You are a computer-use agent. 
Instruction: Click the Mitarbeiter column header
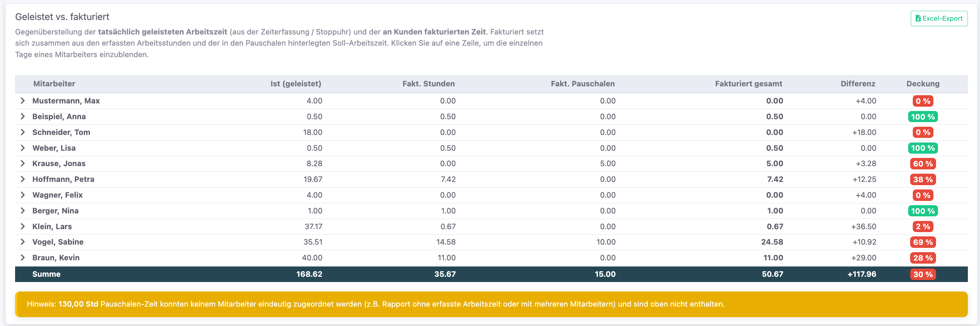click(54, 84)
